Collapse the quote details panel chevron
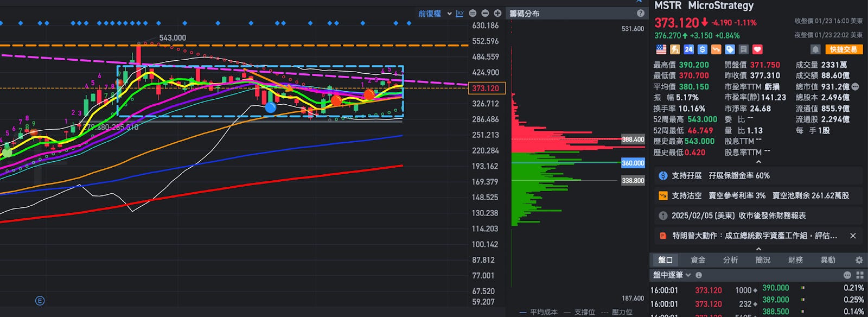Screen dimensions: 868x317 pos(758,162)
